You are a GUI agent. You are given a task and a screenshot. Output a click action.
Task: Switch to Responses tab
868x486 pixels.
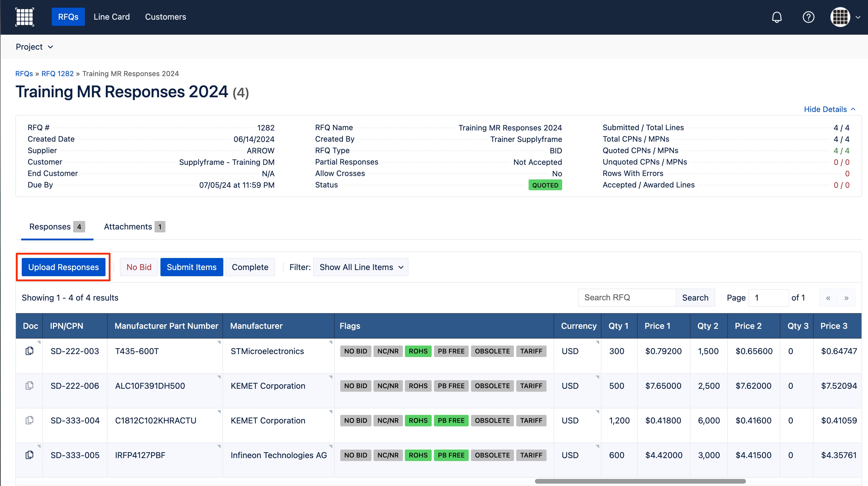(x=57, y=227)
